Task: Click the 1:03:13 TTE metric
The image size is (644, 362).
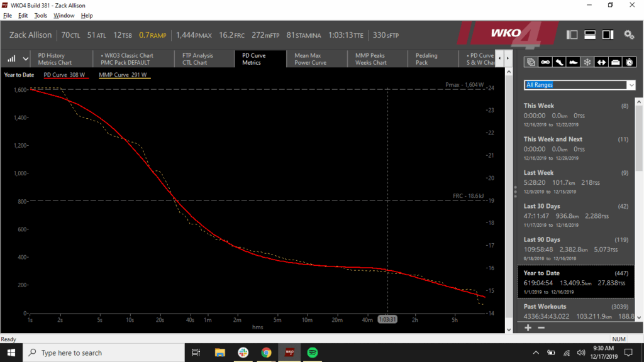Action: (346, 35)
